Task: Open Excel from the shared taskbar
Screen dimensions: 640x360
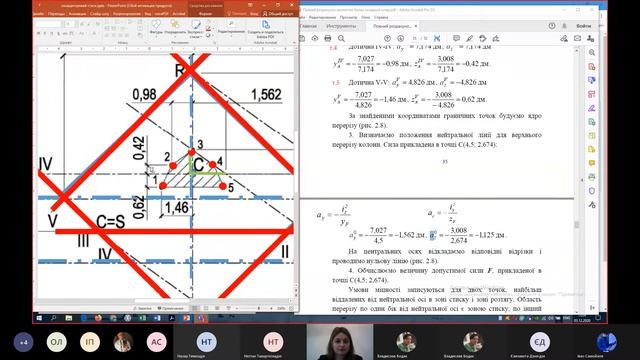Action: [142, 318]
